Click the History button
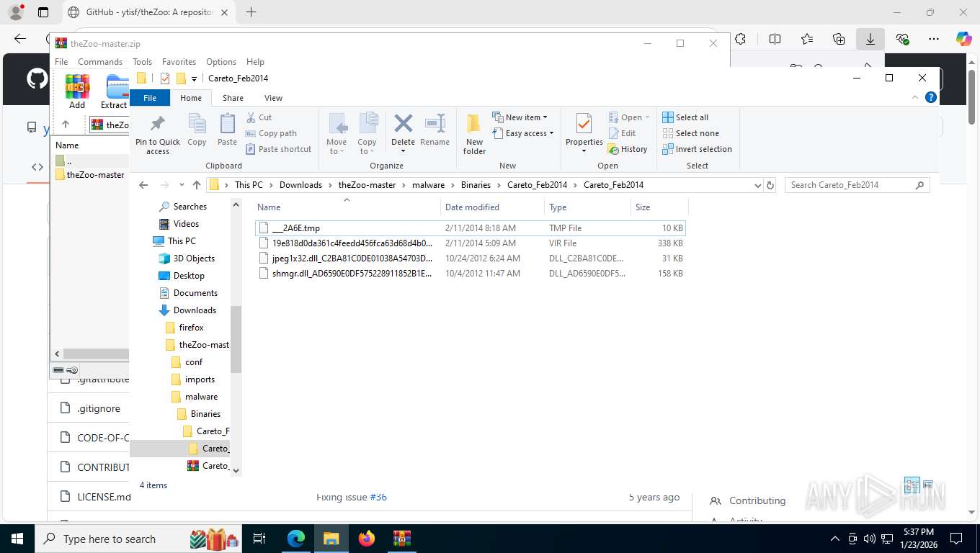The height and width of the screenshot is (553, 980). 628,149
